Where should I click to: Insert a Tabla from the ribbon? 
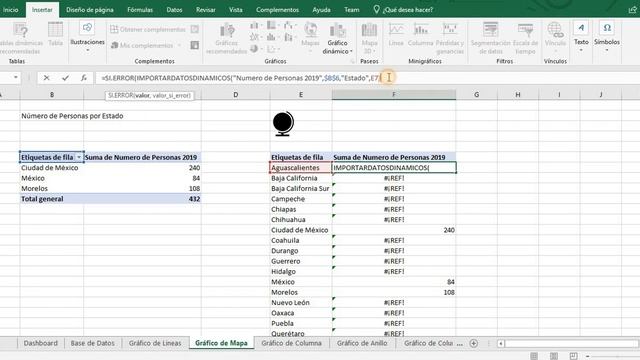pyautogui.click(x=55, y=35)
